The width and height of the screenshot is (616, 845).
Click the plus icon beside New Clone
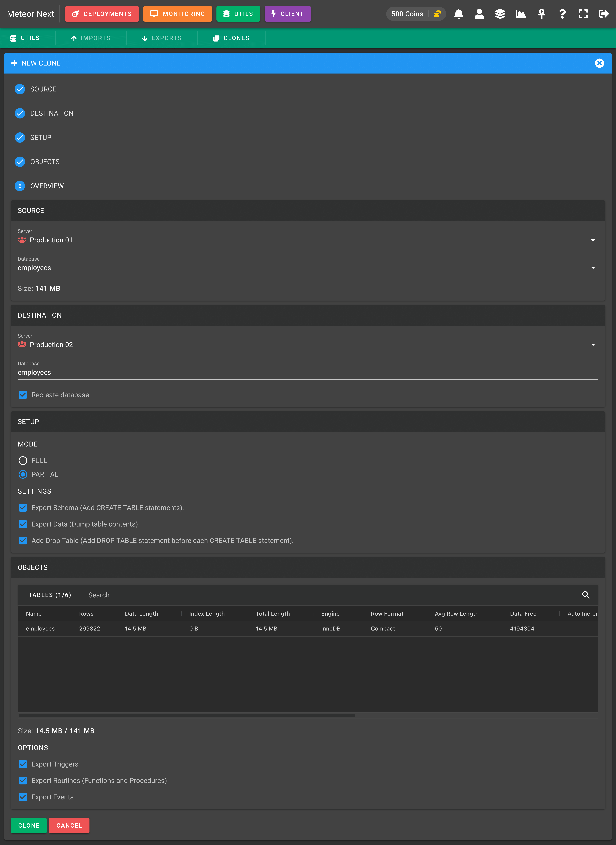pyautogui.click(x=14, y=63)
